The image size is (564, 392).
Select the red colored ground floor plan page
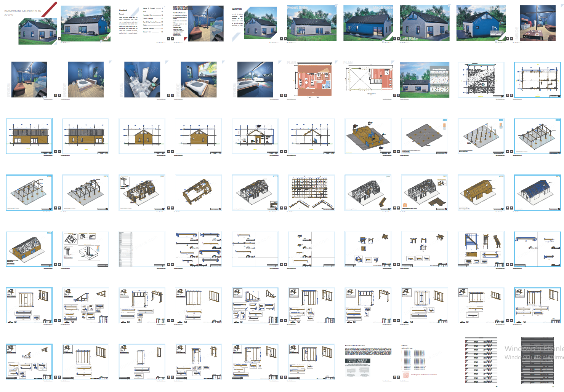[x=312, y=80]
